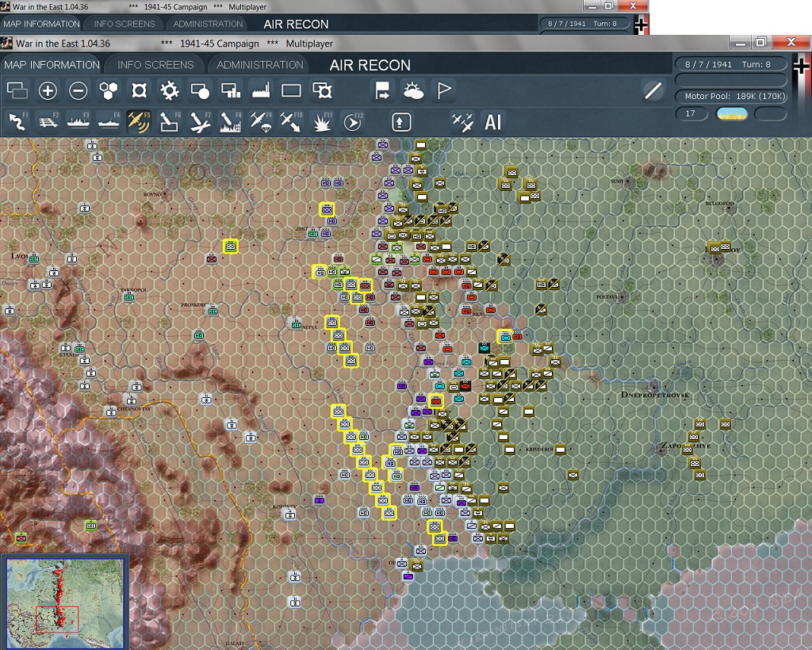Click the Sumy city label
Viewport: 812px width, 650px height.
(x=617, y=182)
